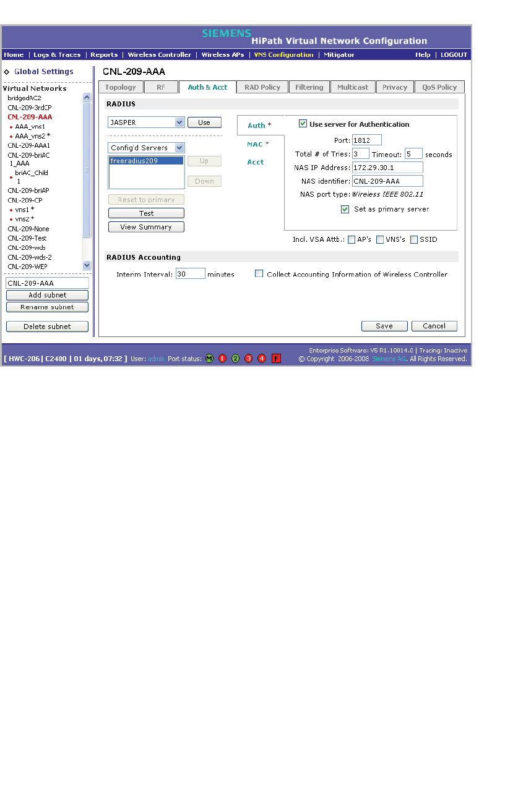
Task: Click the Cancel button
Action: pyautogui.click(x=434, y=326)
